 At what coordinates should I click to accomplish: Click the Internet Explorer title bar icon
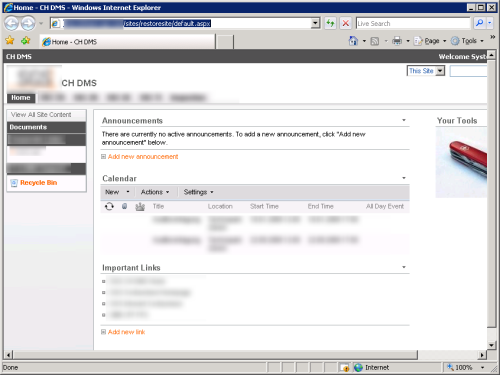tap(9, 7)
